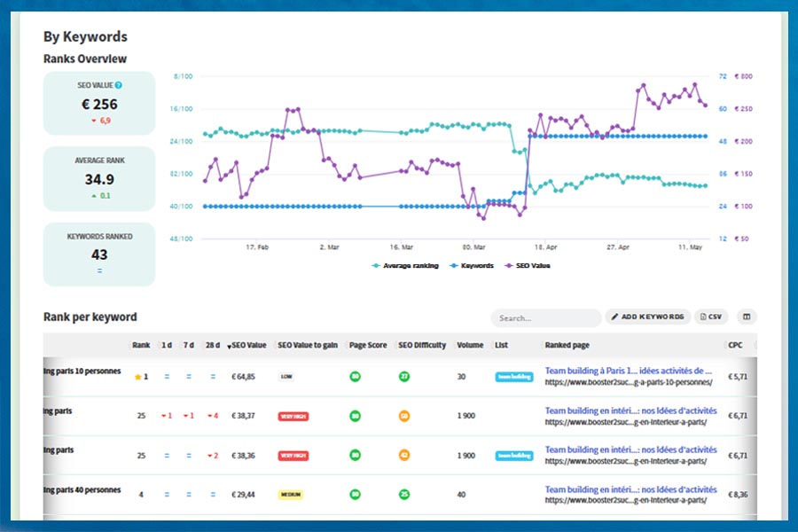The width and height of the screenshot is (798, 532).
Task: Click the SEO Value info icon
Action: pos(119,85)
